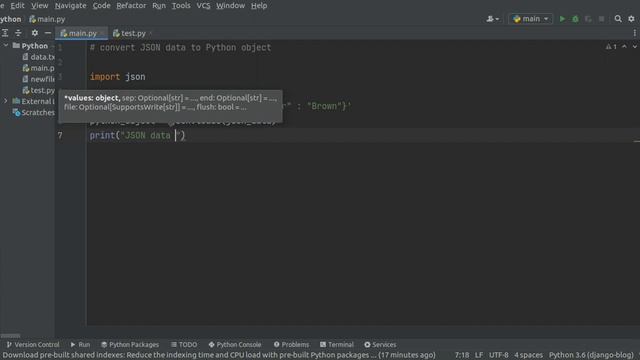640x360 pixels.
Task: Hide the Project panel with minus icon
Action: [48, 33]
